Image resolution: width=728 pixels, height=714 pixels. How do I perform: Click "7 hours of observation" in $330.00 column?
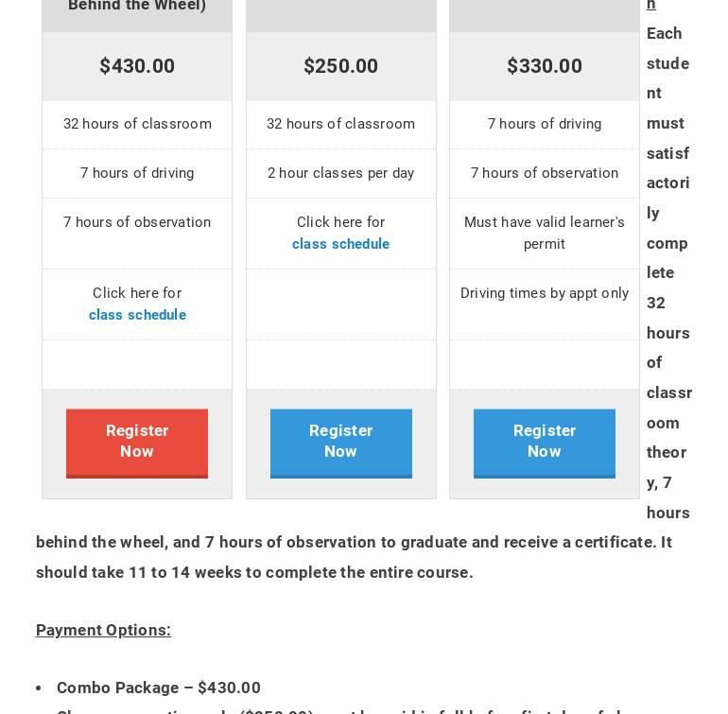545,173
